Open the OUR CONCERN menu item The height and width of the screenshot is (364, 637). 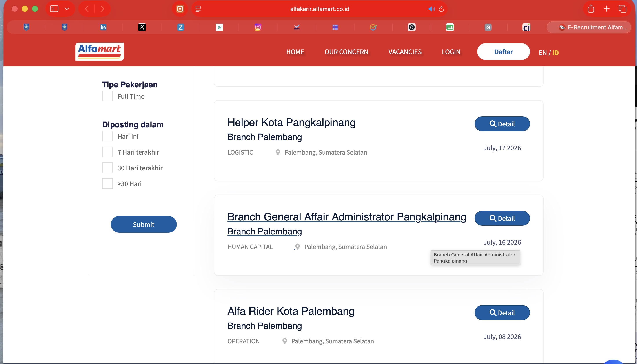pos(346,52)
